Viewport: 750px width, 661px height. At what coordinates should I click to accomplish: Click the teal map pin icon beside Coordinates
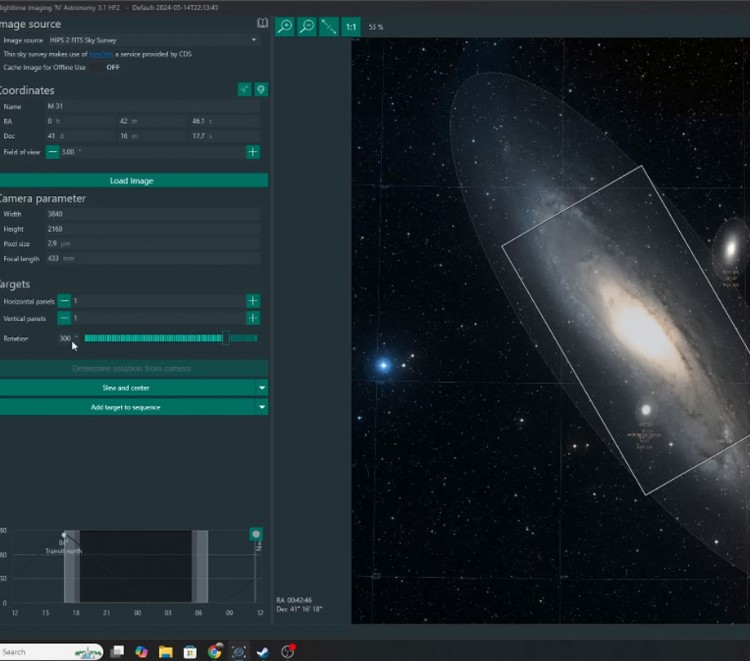pyautogui.click(x=261, y=90)
